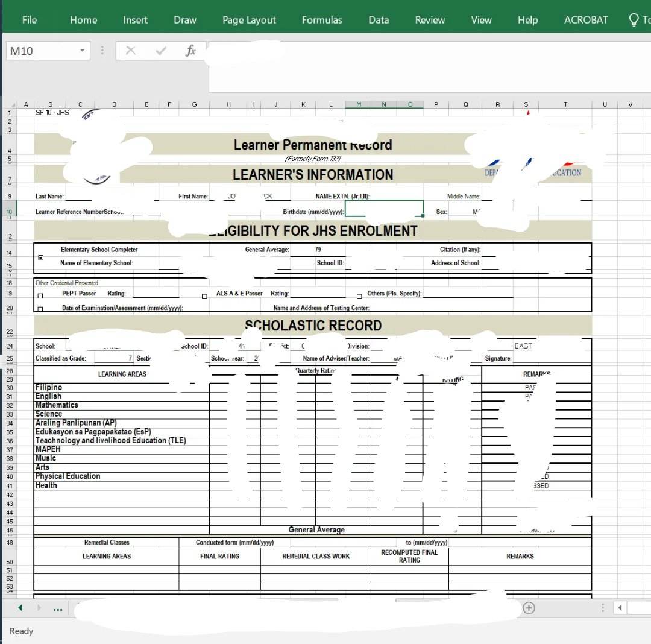Select the Science learning area cell
This screenshot has height=644, width=651.
(x=121, y=414)
